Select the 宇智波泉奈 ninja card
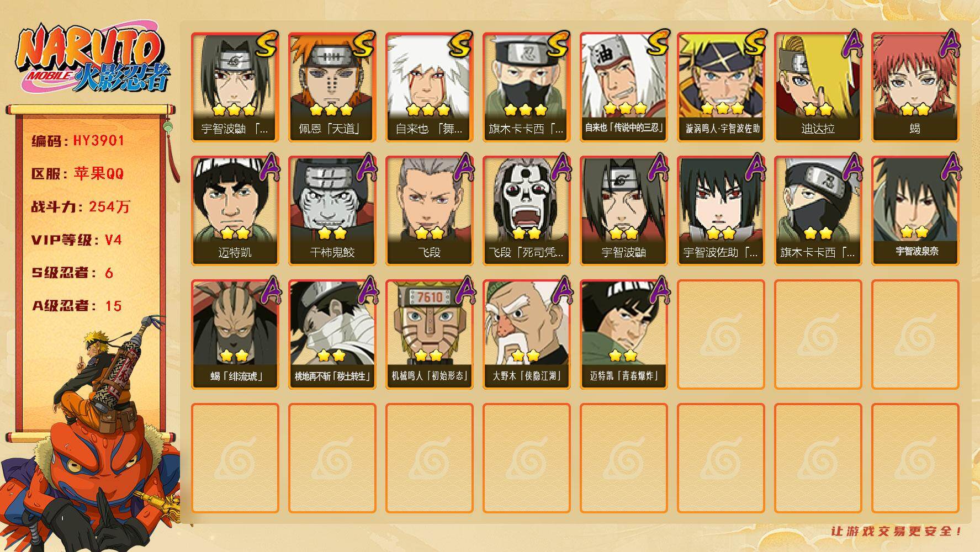Image resolution: width=980 pixels, height=552 pixels. click(915, 211)
